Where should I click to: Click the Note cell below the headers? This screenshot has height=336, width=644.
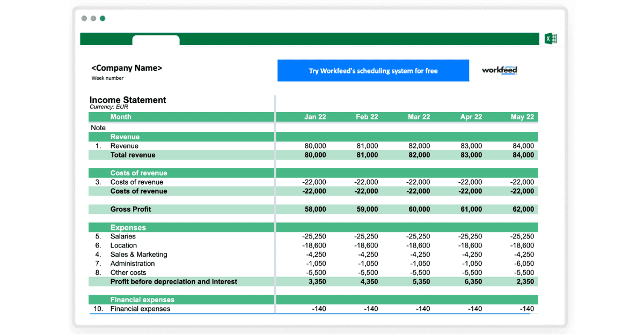(98, 128)
